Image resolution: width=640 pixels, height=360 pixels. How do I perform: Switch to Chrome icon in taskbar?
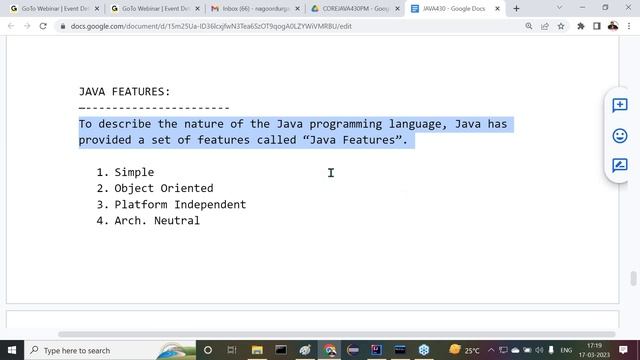(x=329, y=350)
